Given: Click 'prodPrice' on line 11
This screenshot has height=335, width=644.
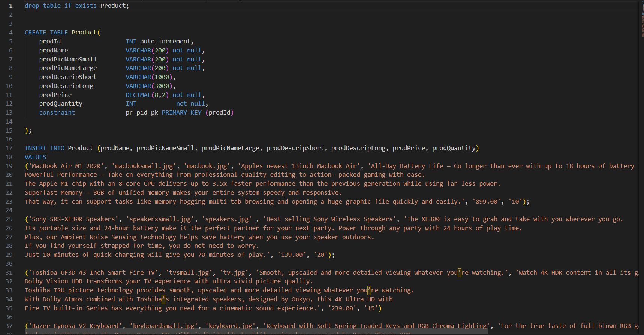Looking at the screenshot, I should click(55, 95).
